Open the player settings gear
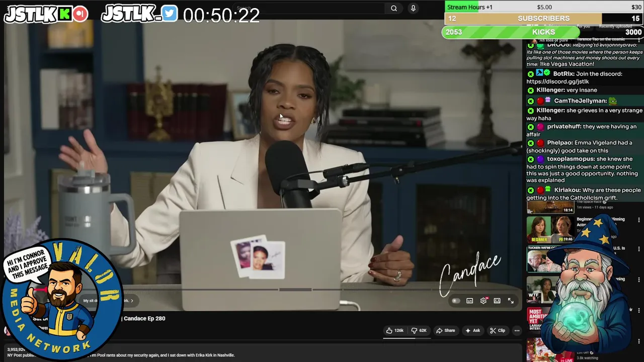 [484, 301]
